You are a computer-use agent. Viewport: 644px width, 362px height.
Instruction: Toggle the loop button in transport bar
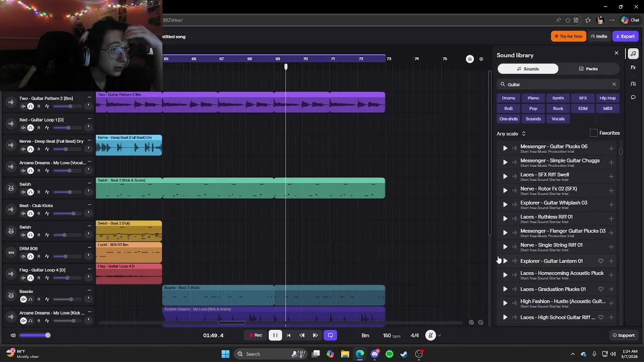[331, 335]
